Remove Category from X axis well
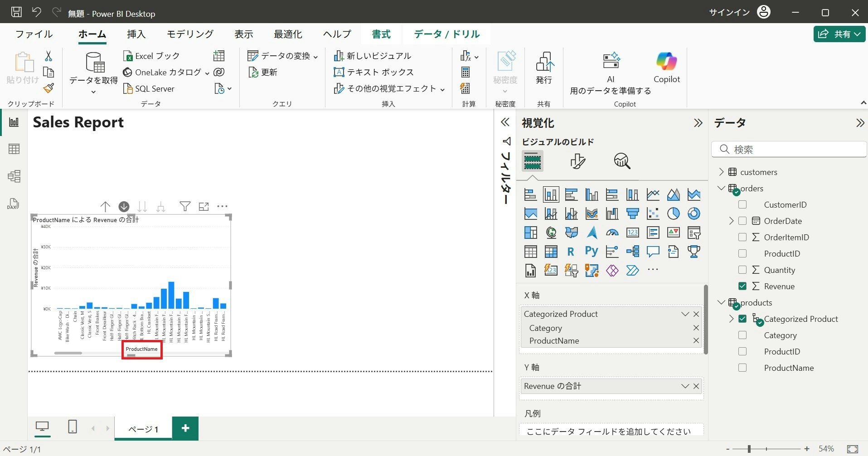 (x=696, y=328)
